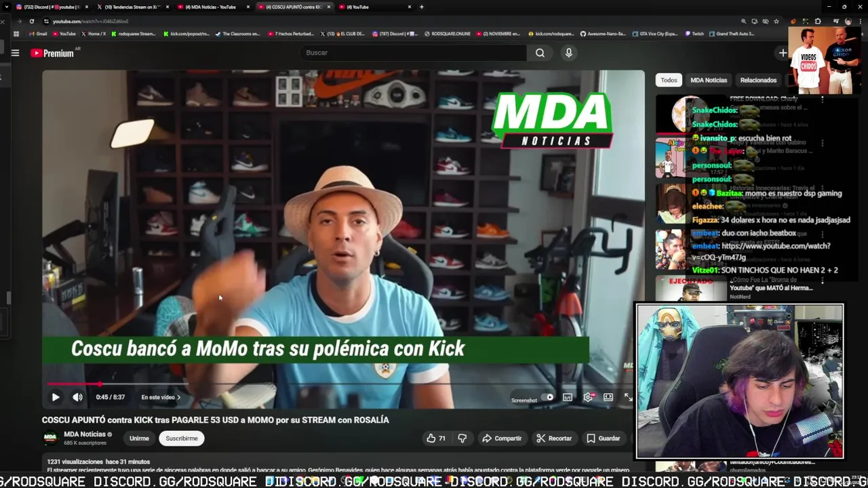This screenshot has width=868, height=488.
Task: Focus the Buscar search field
Action: click(414, 53)
